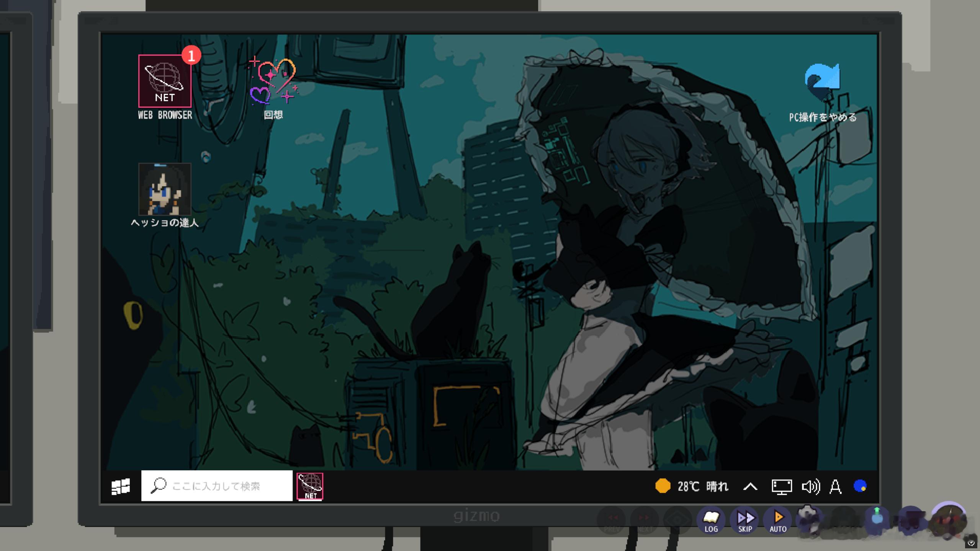The height and width of the screenshot is (551, 980).
Task: Click the NET browser icon in taskbar
Action: tap(310, 486)
